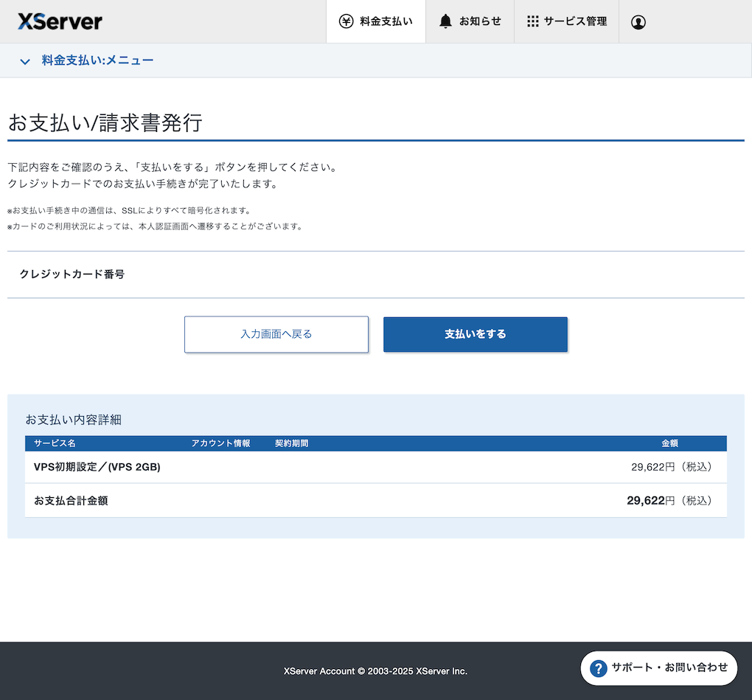Open the 料金支払い:メニュー dropdown label
Screen dimensions: 752x700
pos(97,60)
